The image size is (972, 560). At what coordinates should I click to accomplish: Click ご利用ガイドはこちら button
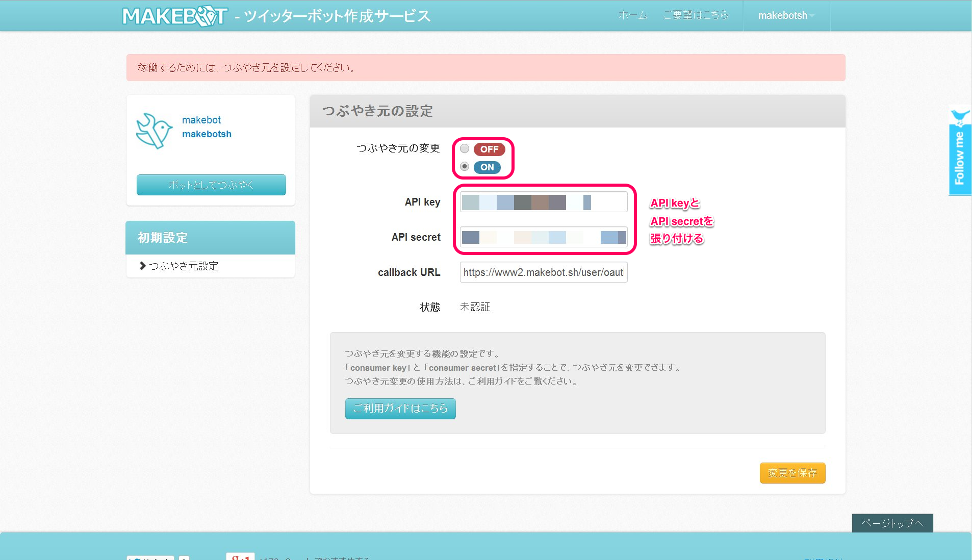tap(400, 409)
